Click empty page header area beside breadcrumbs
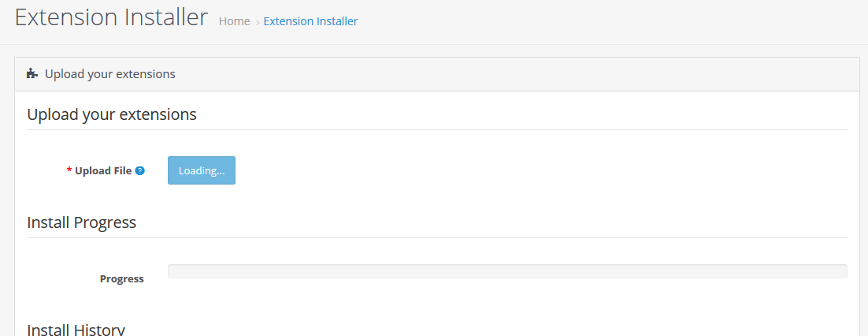The width and height of the screenshot is (868, 336). coord(609,22)
